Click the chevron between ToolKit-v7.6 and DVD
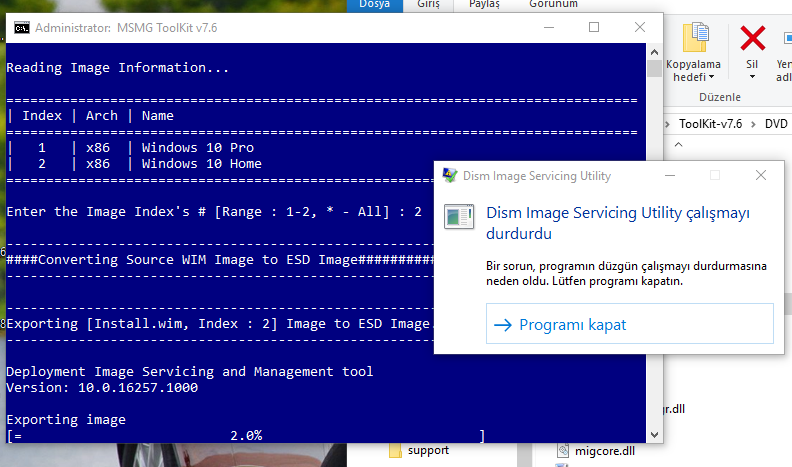Image resolution: width=792 pixels, height=467 pixels. (753, 124)
